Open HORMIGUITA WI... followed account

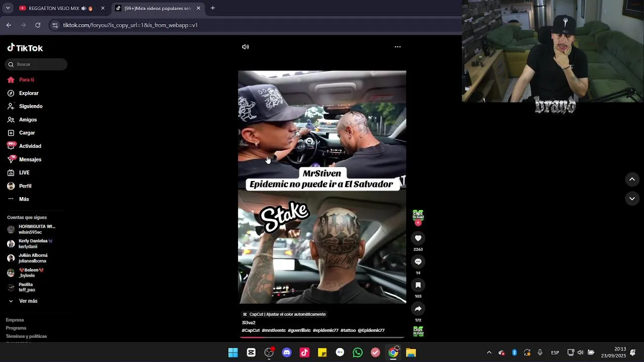click(x=31, y=229)
